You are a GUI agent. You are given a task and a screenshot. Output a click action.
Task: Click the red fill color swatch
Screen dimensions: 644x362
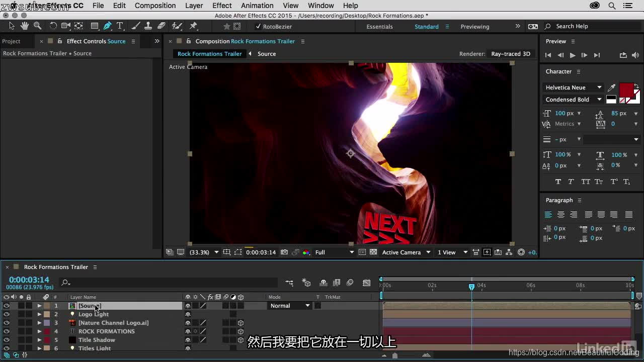coord(626,90)
